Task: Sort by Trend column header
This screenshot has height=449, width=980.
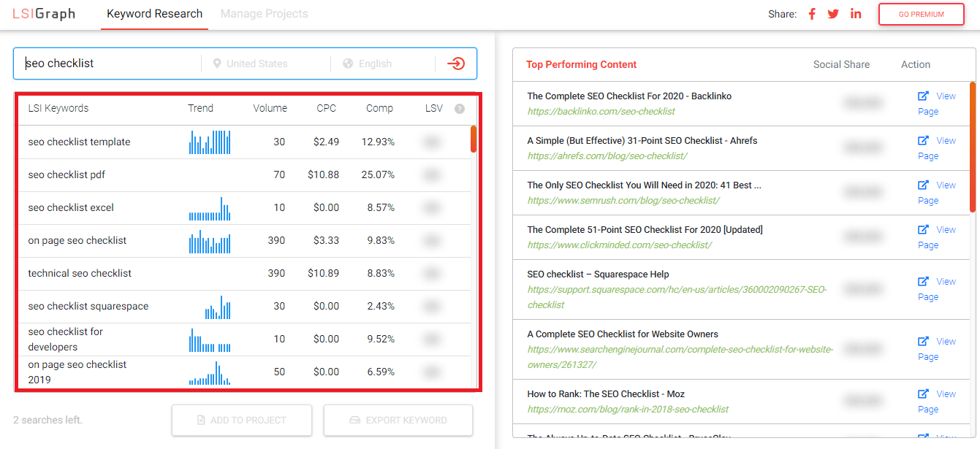Action: [x=200, y=108]
